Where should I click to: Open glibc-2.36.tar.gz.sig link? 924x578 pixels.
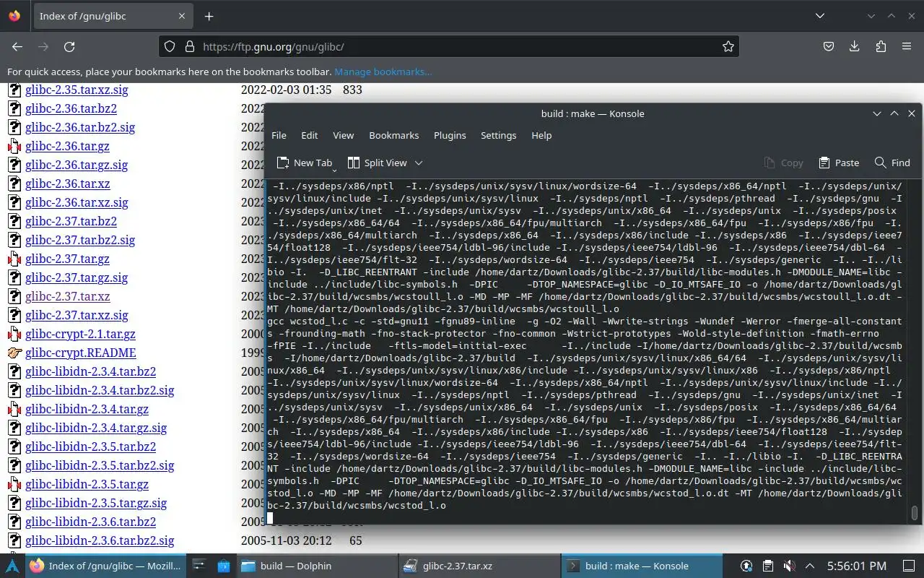pyautogui.click(x=77, y=165)
